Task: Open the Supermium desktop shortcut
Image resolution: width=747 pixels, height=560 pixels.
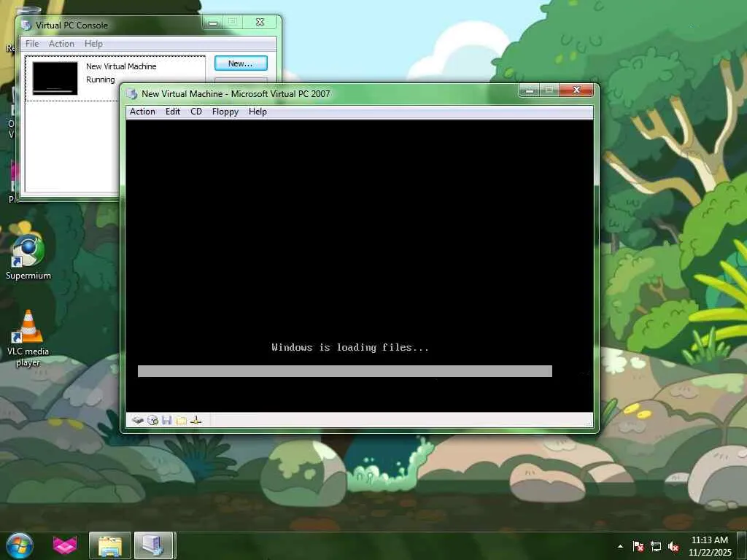Action: (x=28, y=257)
